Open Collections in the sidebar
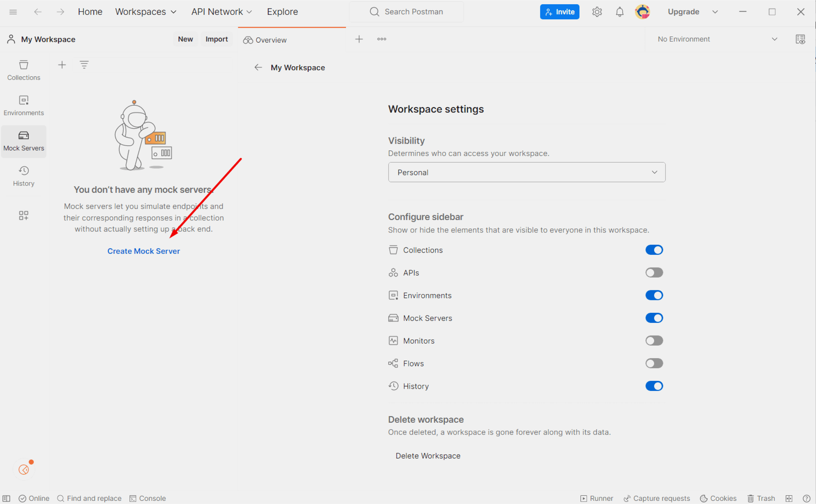Screen dimensions: 816x504 click(24, 70)
